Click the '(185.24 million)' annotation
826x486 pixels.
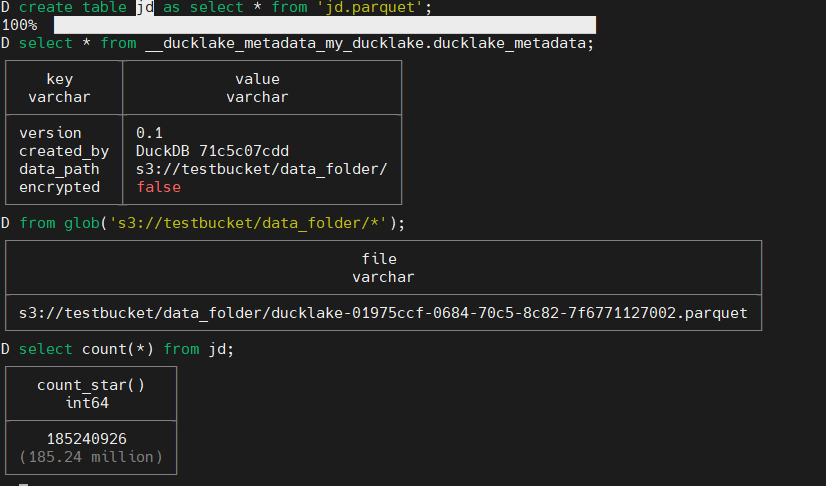(91, 457)
